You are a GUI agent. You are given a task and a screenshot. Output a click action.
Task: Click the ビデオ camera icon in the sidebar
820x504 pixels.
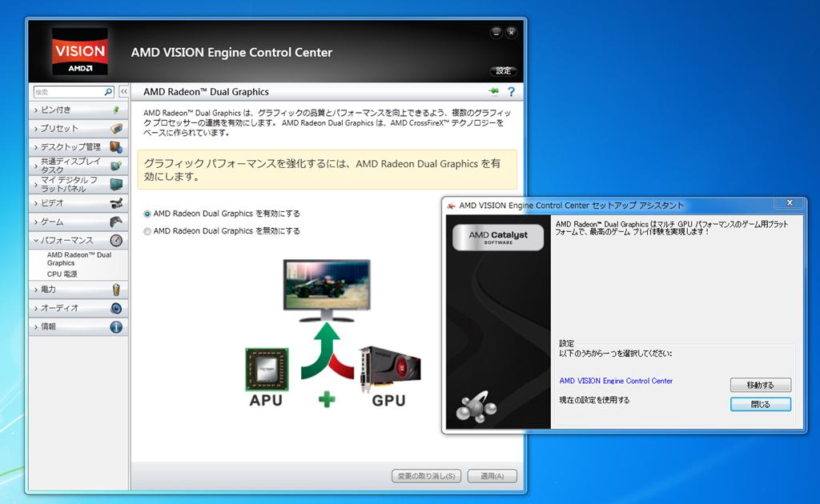[x=116, y=203]
